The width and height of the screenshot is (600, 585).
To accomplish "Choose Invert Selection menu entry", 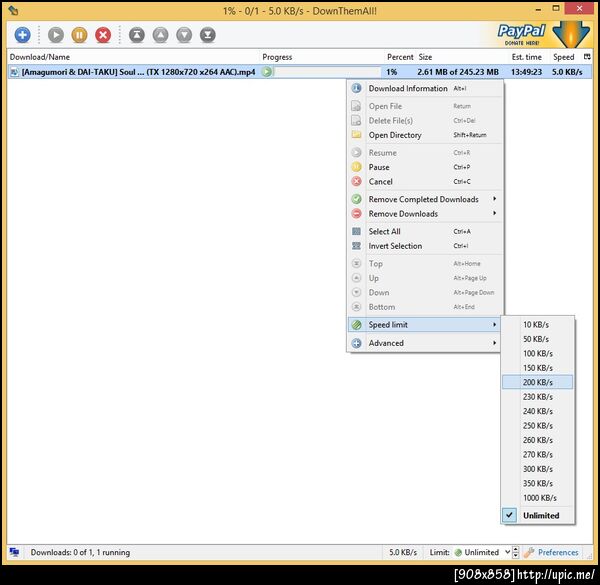I will pos(425,246).
